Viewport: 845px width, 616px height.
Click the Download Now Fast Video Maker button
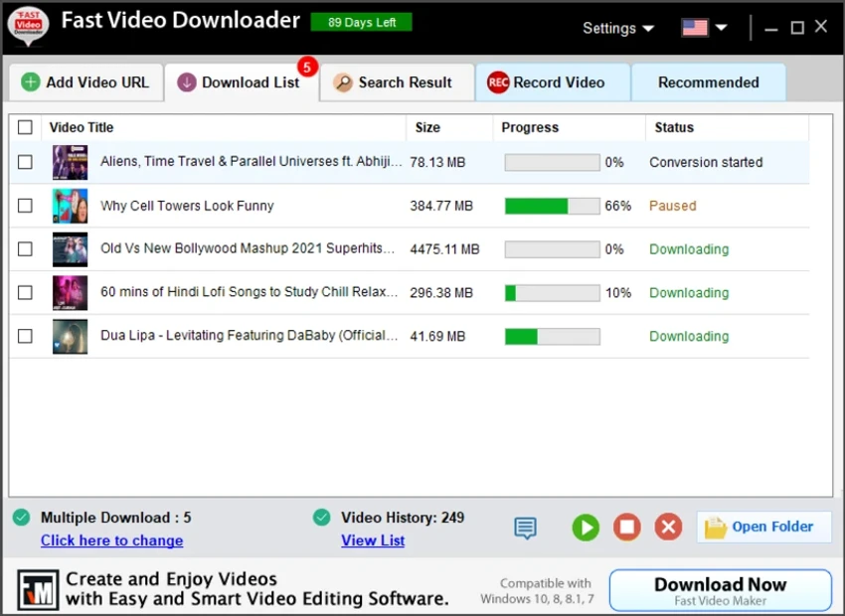click(721, 591)
